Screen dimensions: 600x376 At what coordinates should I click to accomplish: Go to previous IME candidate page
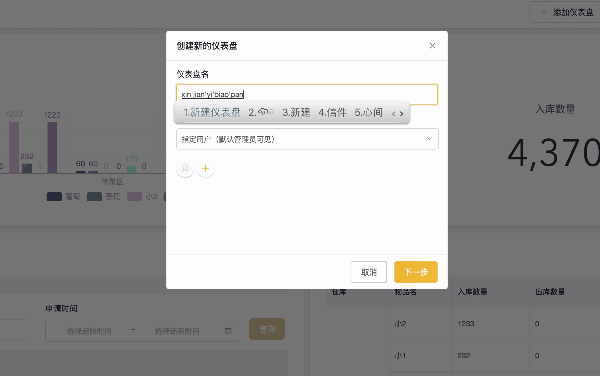click(393, 114)
